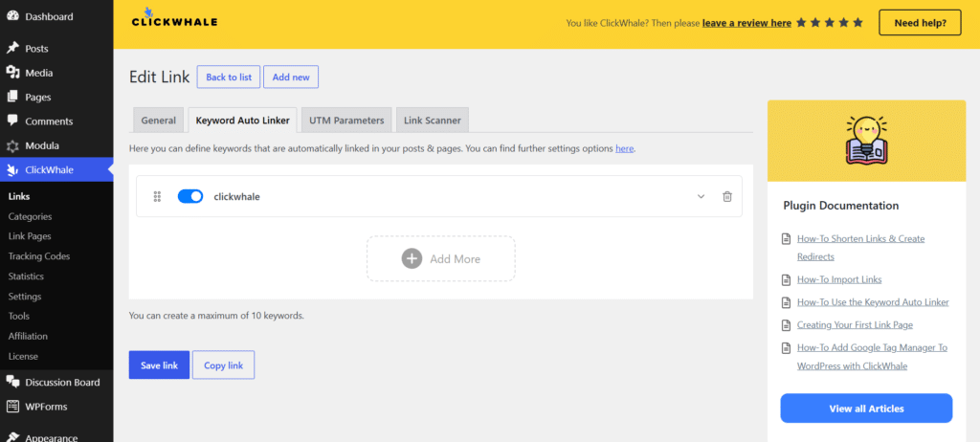Screen dimensions: 980x442
Task: Delete the clickwhale keyword with trash icon
Action: click(x=727, y=196)
